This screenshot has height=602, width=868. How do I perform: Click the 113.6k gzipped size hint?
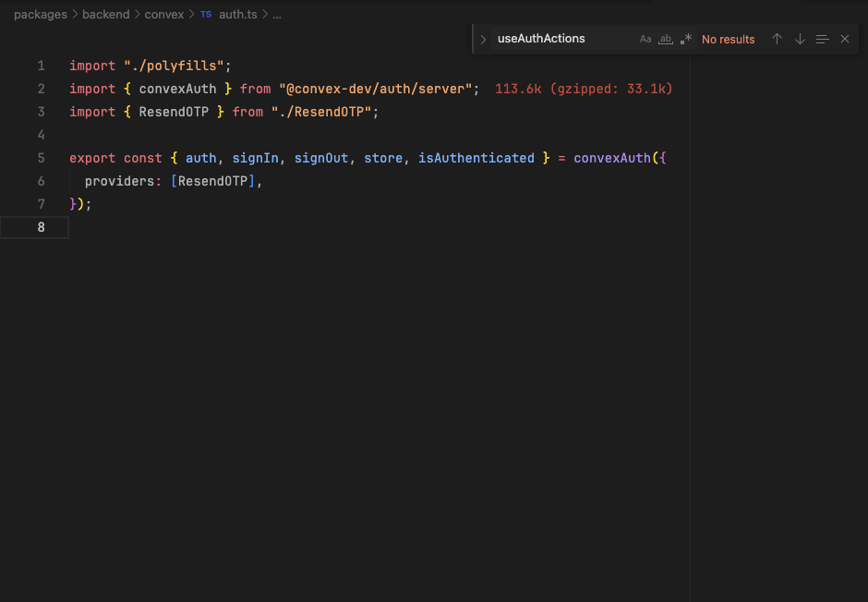tap(584, 89)
